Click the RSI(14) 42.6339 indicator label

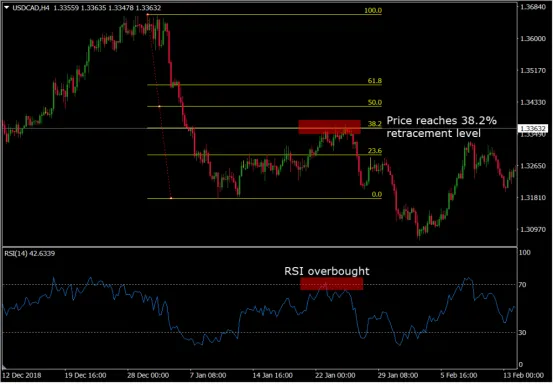(x=30, y=254)
